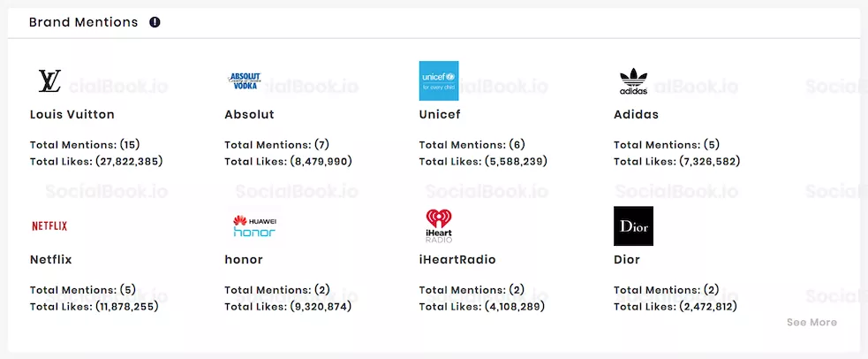The width and height of the screenshot is (868, 359).
Task: Open the Unicef brand logo
Action: pos(439,80)
